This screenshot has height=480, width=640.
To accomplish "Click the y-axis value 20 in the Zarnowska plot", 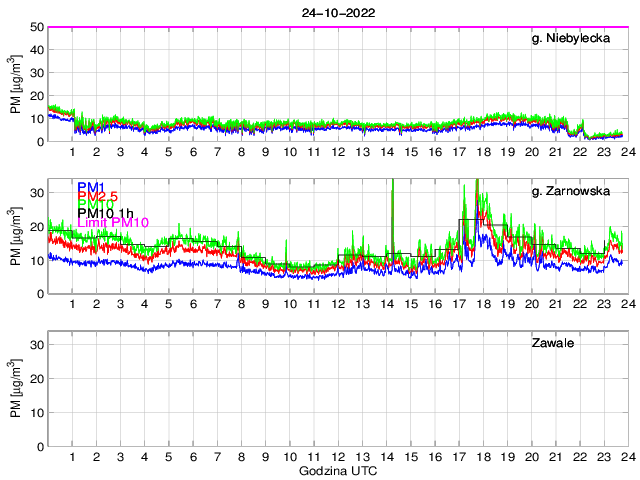I will [37, 227].
